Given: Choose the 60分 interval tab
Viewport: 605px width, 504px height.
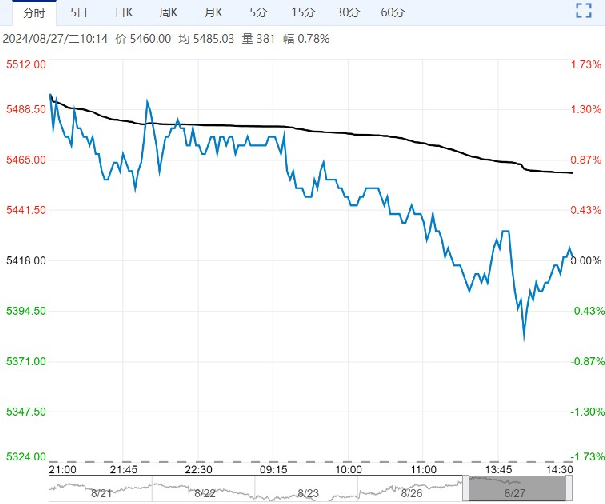Looking at the screenshot, I should 393,12.
